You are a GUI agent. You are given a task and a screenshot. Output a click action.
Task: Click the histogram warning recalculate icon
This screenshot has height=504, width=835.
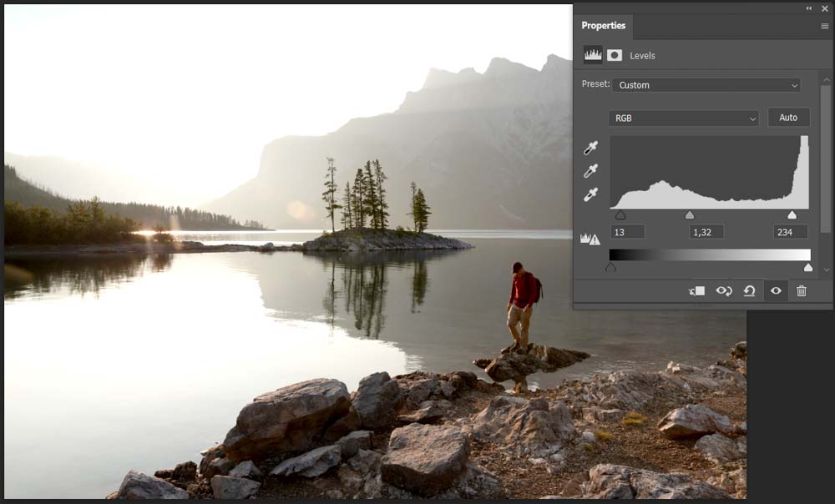coord(590,239)
